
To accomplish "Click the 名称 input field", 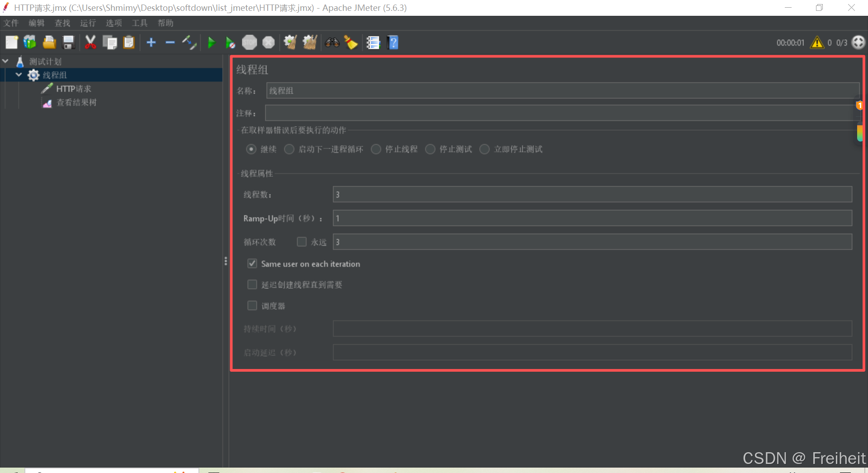I will (563, 90).
